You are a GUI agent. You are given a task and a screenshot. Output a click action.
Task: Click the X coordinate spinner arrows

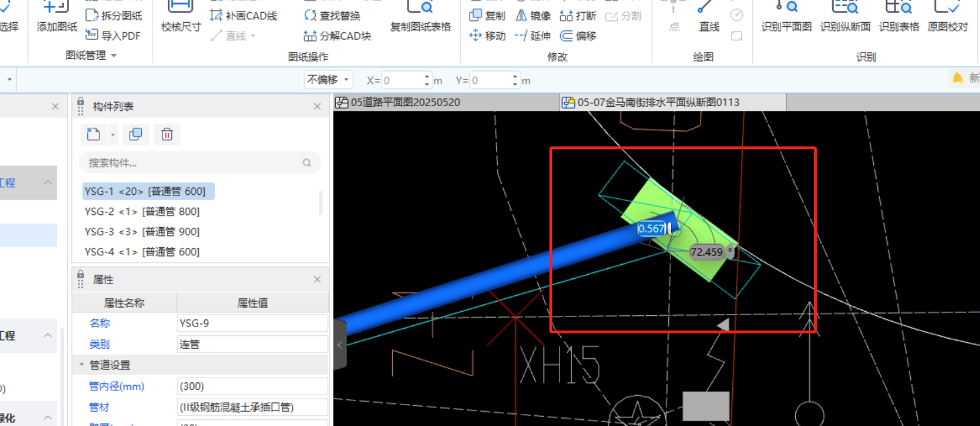[427, 80]
